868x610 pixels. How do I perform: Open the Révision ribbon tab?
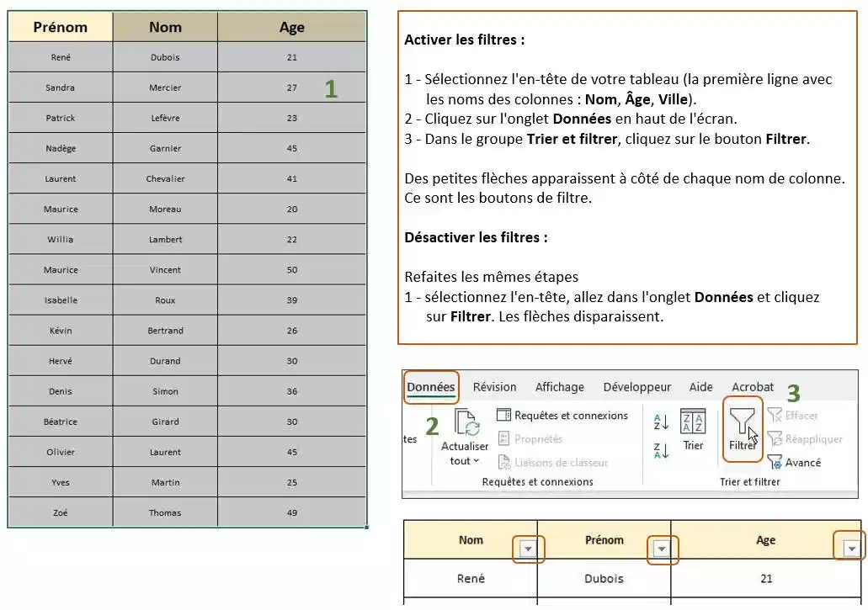click(x=494, y=387)
